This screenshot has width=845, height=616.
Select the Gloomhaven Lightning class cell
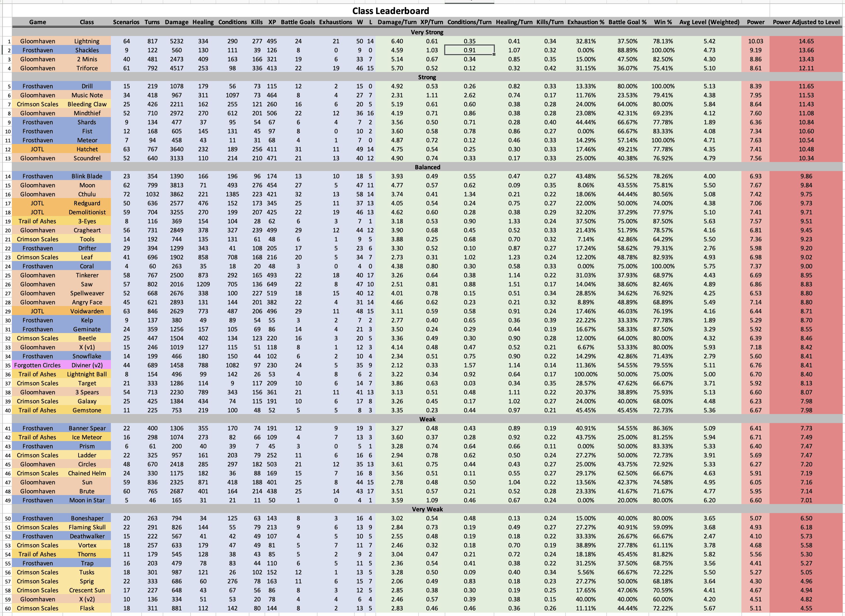click(x=87, y=41)
